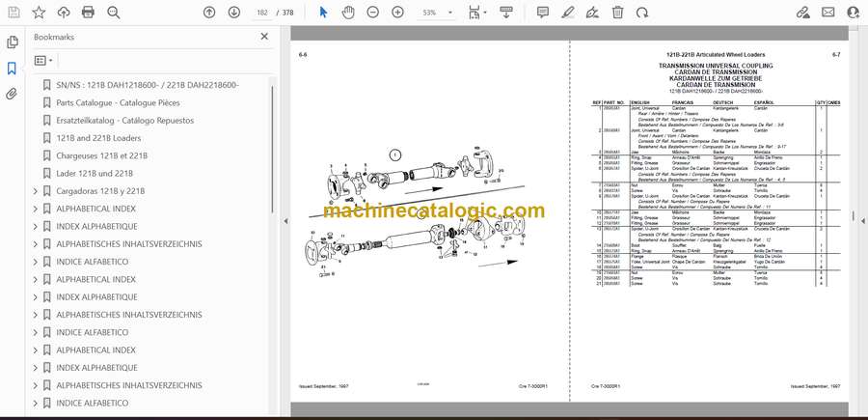The image size is (868, 420).
Task: Select the highlighter pen tool
Action: [568, 13]
